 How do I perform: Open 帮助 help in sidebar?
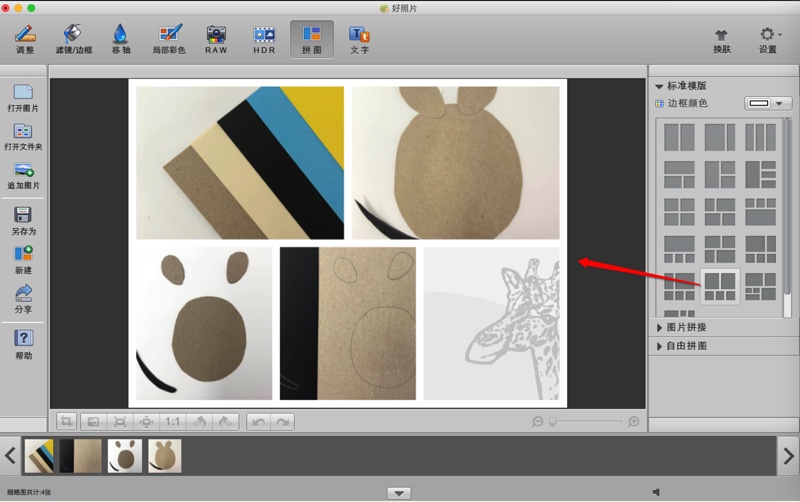click(23, 344)
